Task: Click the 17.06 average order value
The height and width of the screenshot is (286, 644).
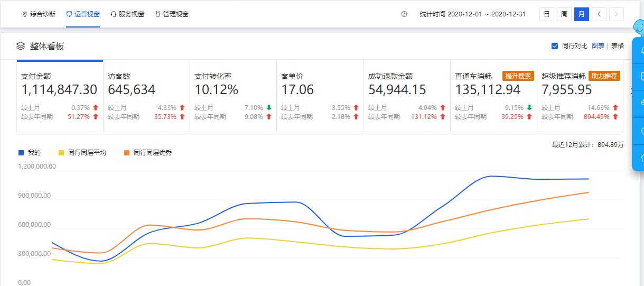Action: (x=297, y=90)
